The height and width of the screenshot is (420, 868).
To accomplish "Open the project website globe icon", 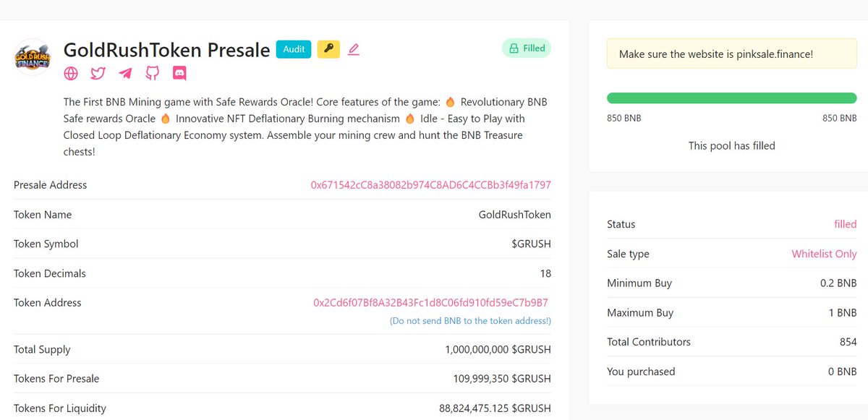I will [x=71, y=73].
